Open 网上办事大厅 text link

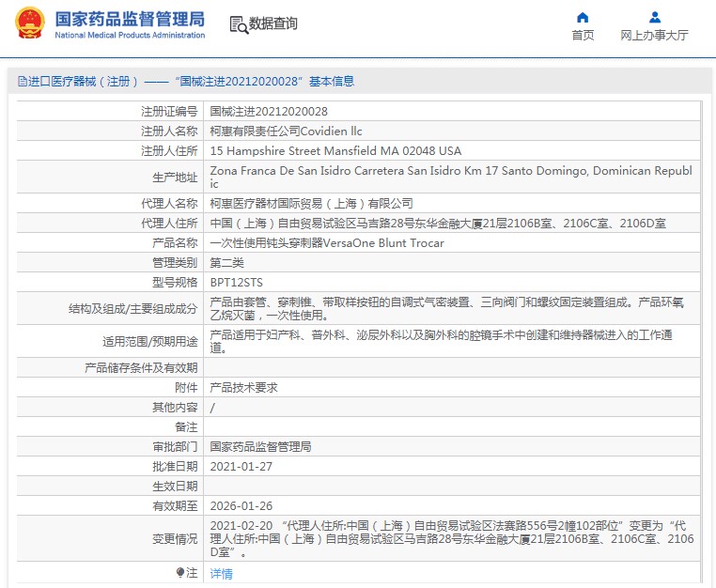(x=654, y=36)
